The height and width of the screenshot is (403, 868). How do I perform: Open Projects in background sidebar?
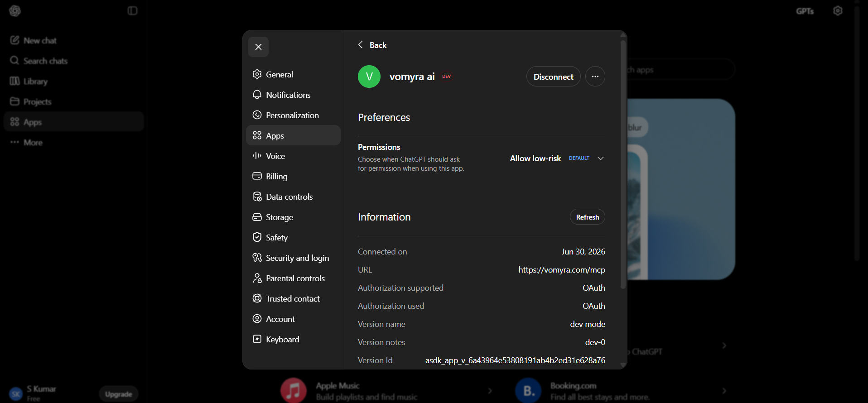tap(74, 101)
